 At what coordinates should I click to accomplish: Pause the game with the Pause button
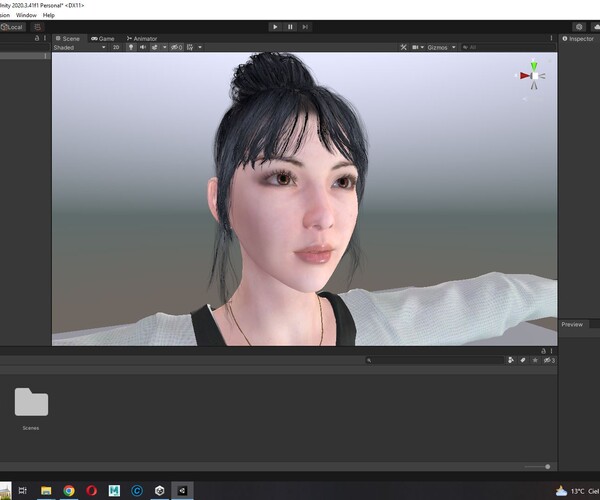click(290, 27)
